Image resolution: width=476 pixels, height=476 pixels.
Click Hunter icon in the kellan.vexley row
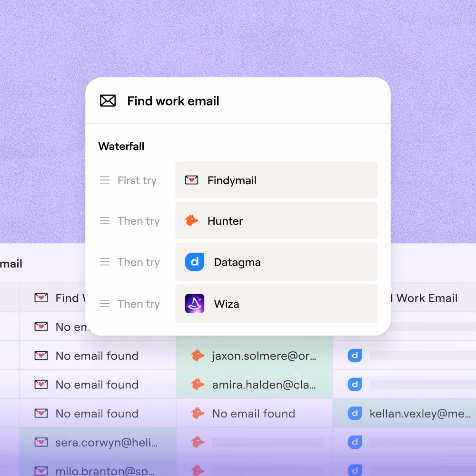(x=198, y=413)
